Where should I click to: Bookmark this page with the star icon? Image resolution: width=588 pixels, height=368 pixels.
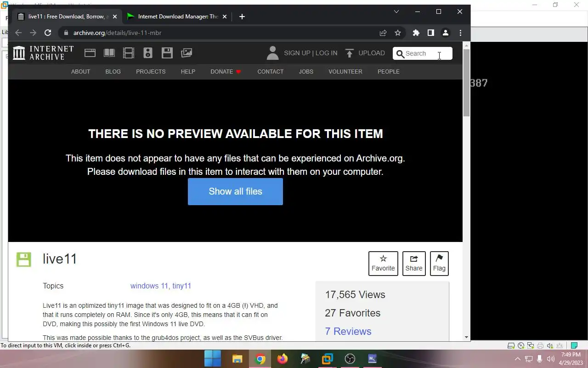point(398,33)
